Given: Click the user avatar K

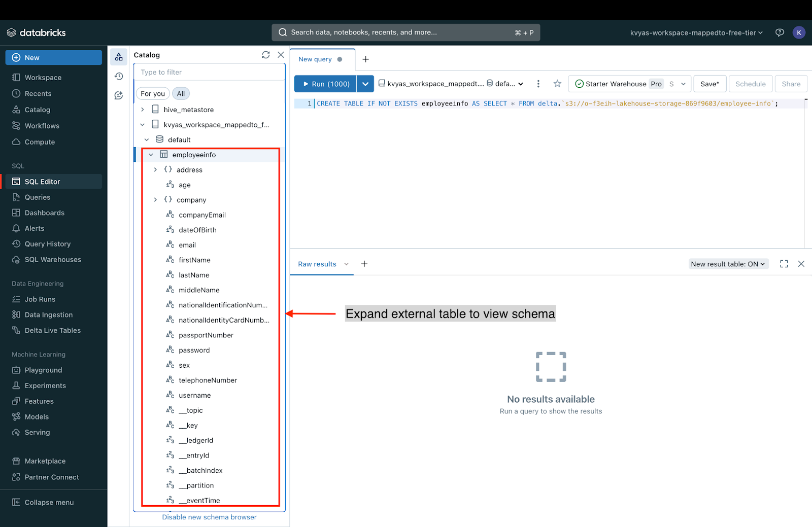Looking at the screenshot, I should (799, 32).
